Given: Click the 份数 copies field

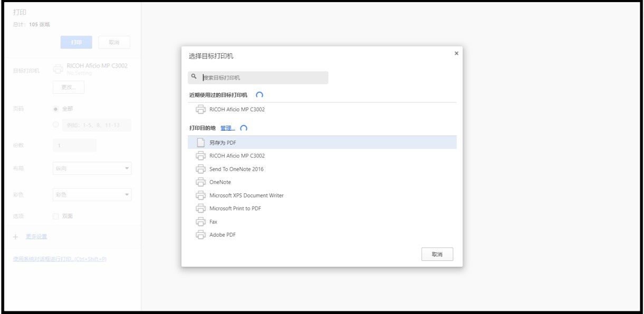Looking at the screenshot, I should (x=75, y=145).
